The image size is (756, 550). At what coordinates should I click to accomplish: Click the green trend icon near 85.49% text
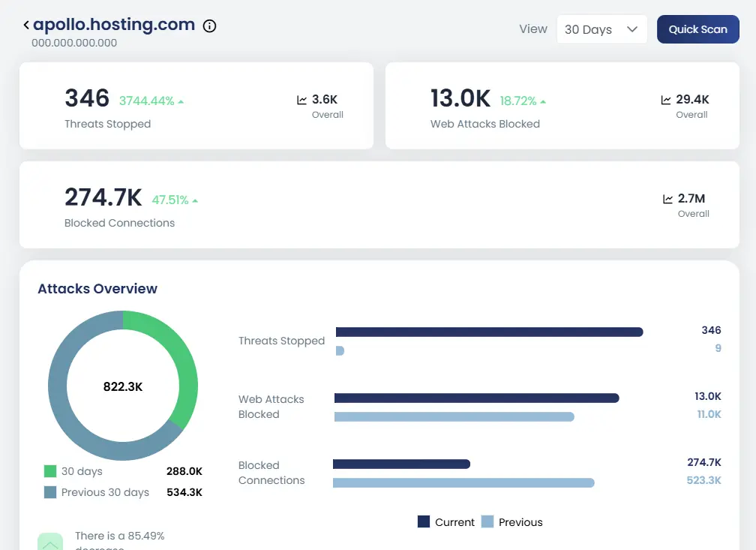[50, 542]
